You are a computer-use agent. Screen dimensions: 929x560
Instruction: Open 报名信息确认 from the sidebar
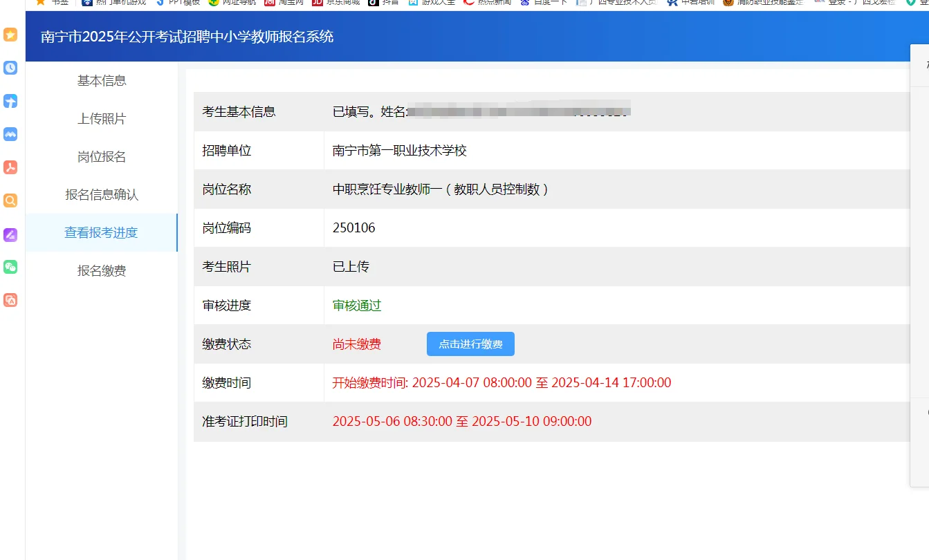(x=102, y=194)
